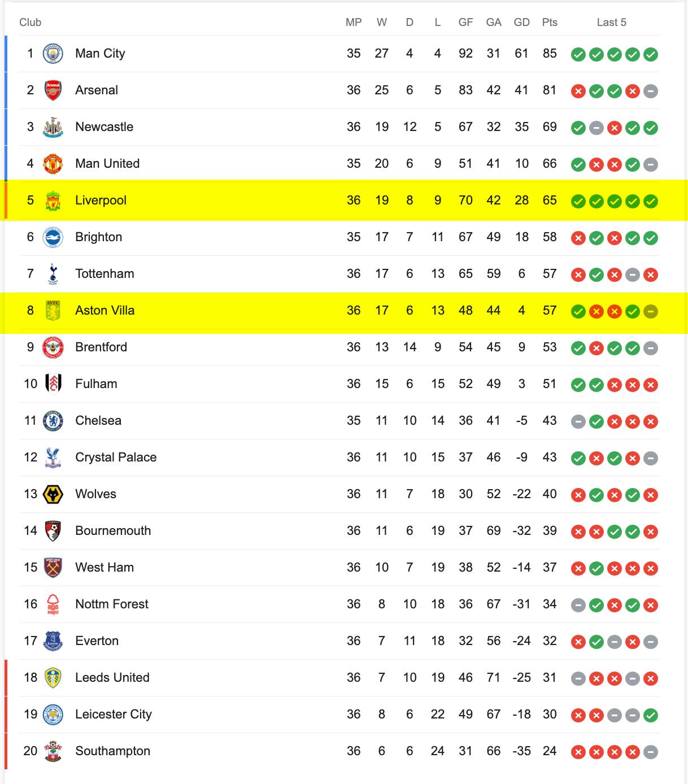Click the Tottenham club crest
688x784 pixels.
pyautogui.click(x=53, y=274)
